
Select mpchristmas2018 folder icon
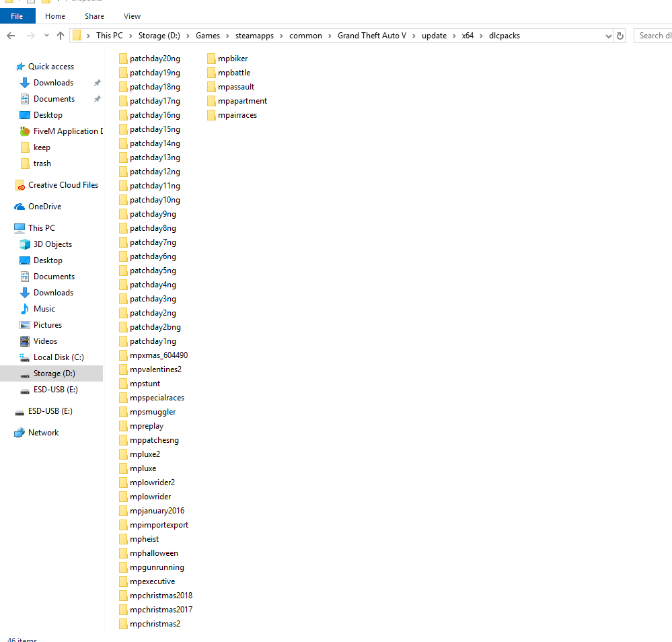[x=123, y=596]
